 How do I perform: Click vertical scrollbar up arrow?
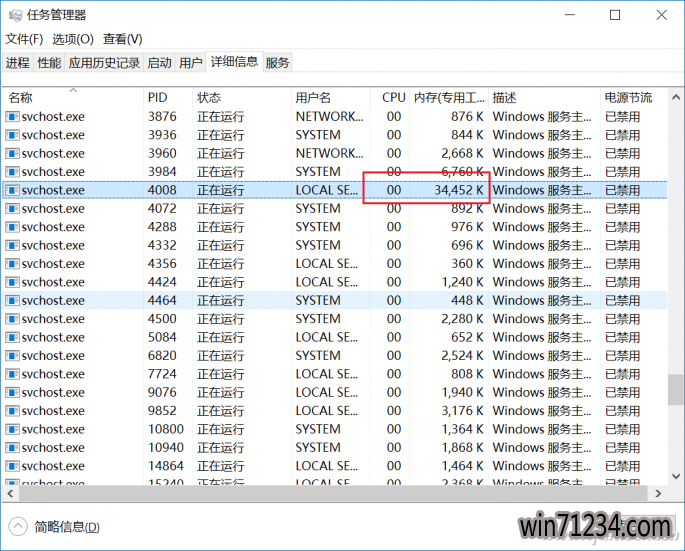coord(676,97)
